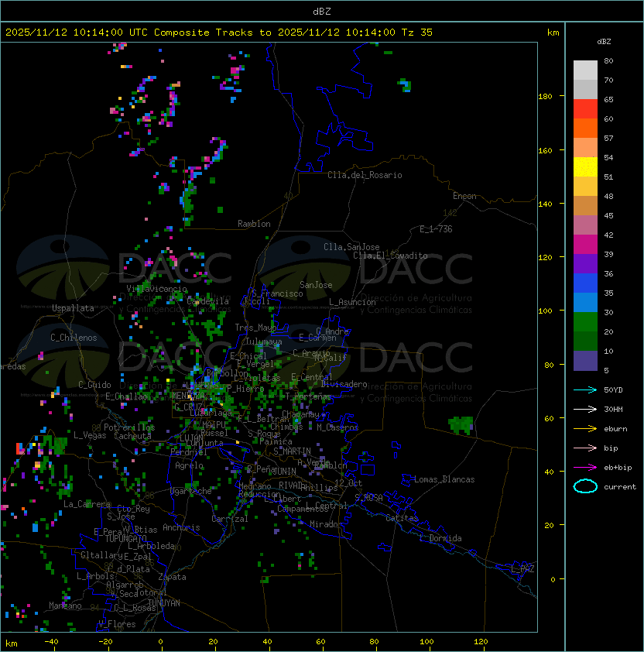Click the 'Clla.El_Cavadito' map label
This screenshot has height=652, width=644.
click(x=390, y=256)
